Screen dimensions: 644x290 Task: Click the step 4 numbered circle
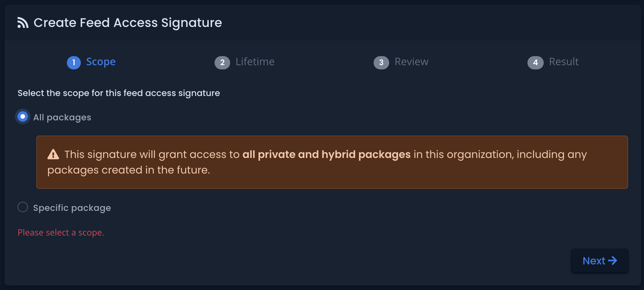pyautogui.click(x=535, y=62)
